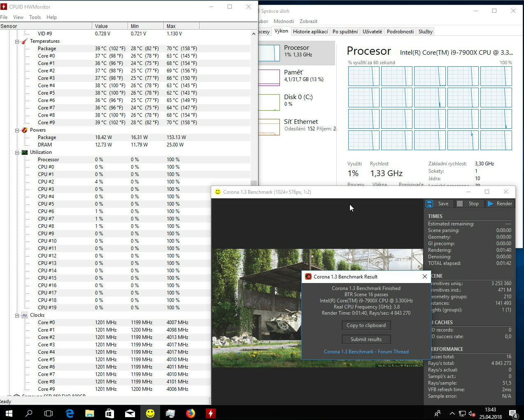
Task: Collapse the Clocks tree node in HWMonitor
Action: click(17, 316)
